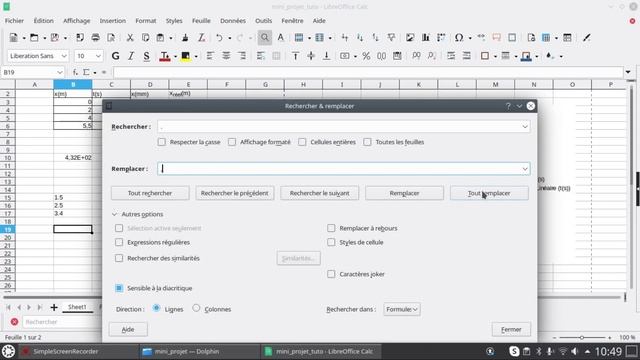Click the Undo arrow icon
The width and height of the screenshot is (640, 360).
tap(219, 38)
